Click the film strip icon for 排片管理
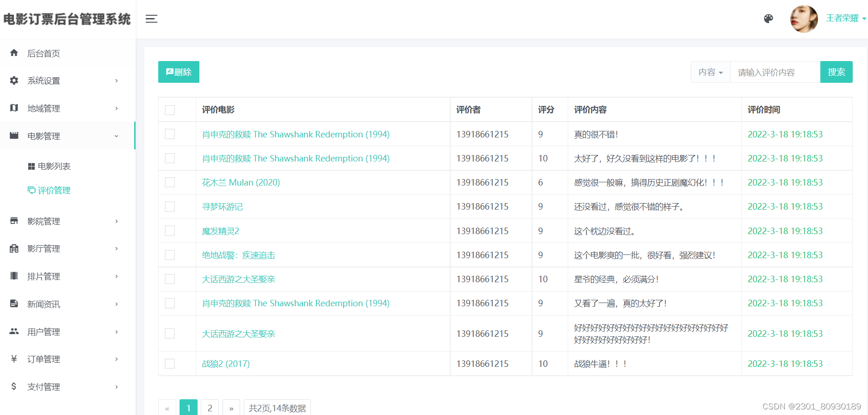This screenshot has width=868, height=415. (x=14, y=276)
